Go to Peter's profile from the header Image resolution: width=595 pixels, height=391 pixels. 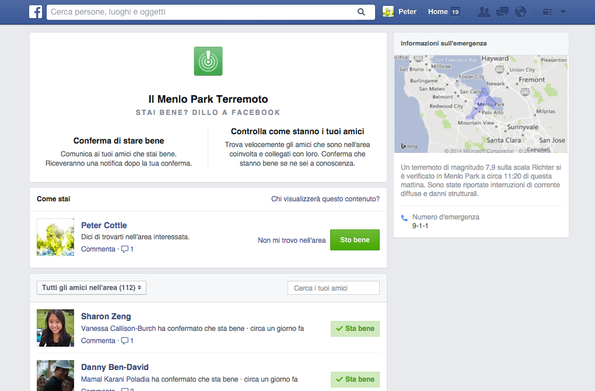pyautogui.click(x=407, y=12)
